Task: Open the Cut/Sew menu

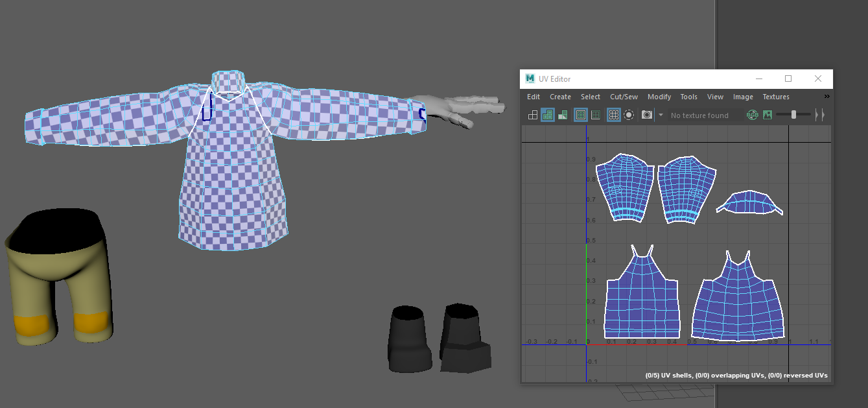Action: point(623,96)
